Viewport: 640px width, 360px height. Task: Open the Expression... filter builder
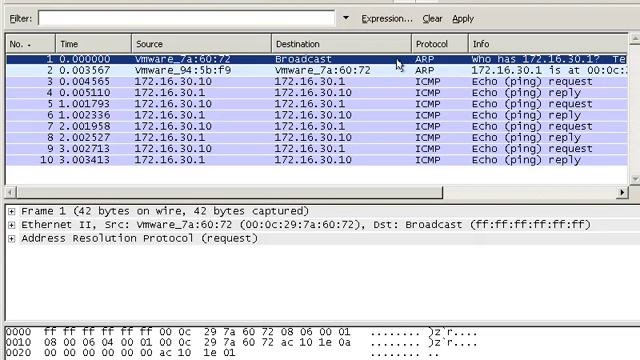387,19
